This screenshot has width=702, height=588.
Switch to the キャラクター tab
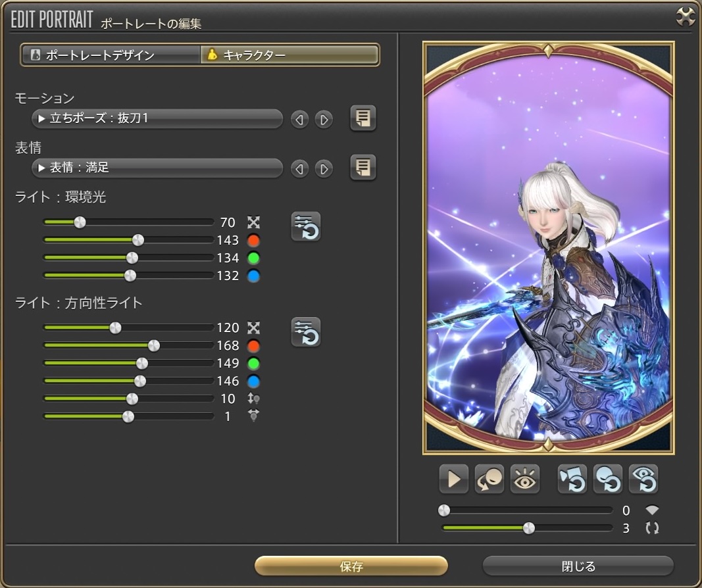tap(289, 55)
